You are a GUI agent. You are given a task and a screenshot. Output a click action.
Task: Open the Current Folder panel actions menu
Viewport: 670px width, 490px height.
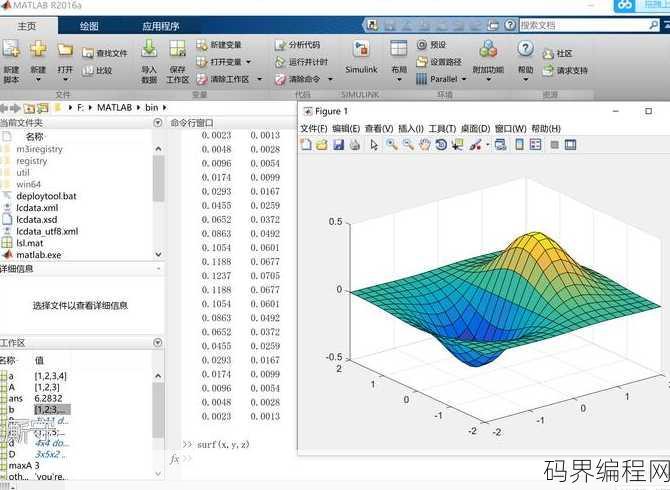click(x=158, y=123)
